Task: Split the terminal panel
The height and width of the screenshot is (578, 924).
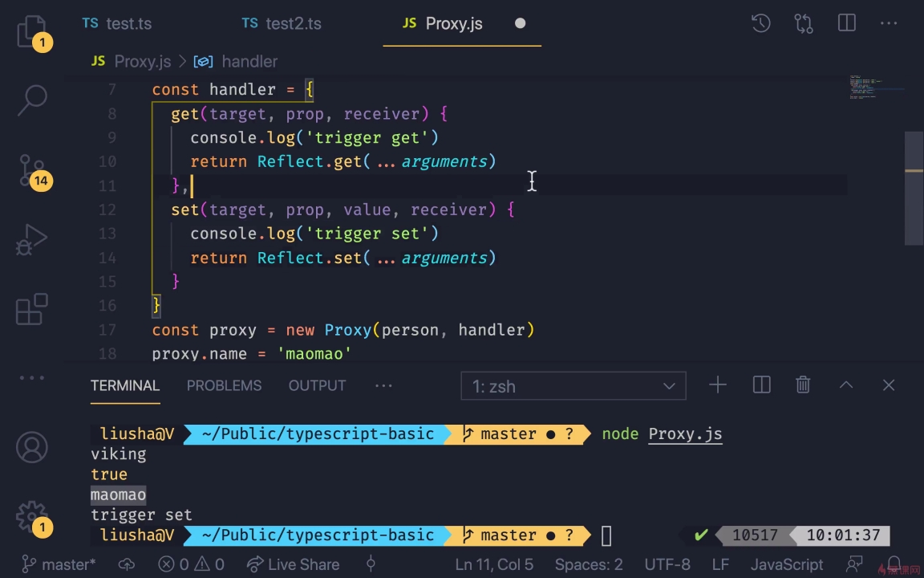Action: click(x=761, y=385)
